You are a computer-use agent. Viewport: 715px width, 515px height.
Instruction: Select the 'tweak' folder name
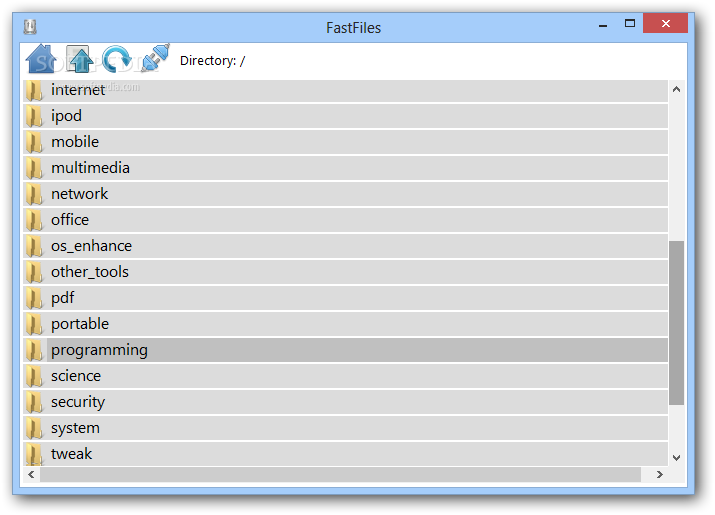click(71, 454)
